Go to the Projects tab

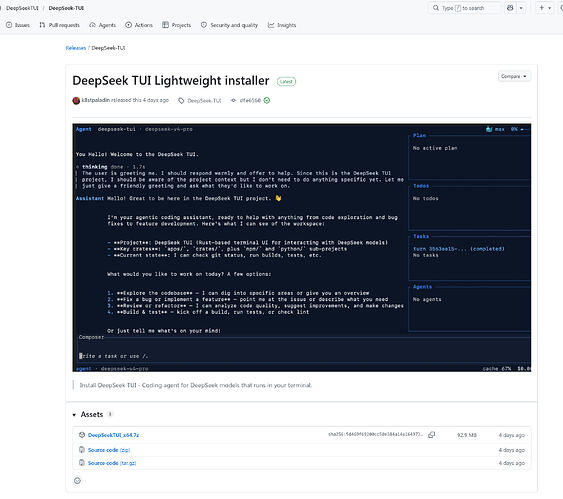click(x=176, y=25)
